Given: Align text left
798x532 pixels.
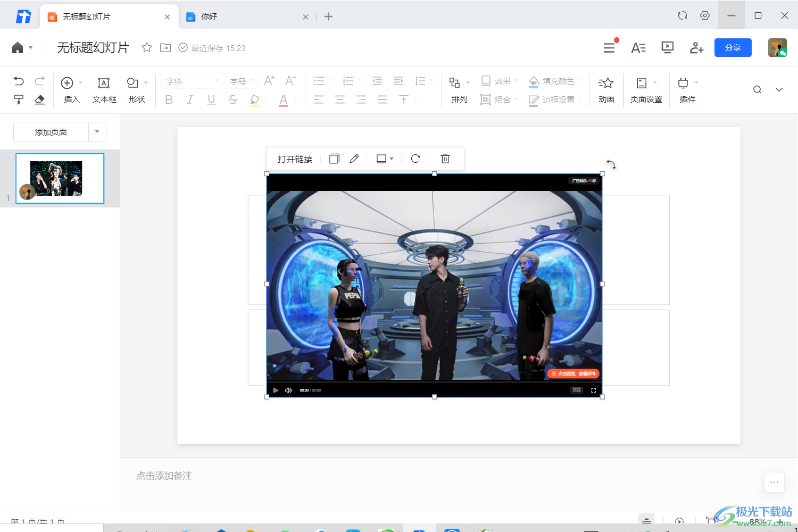Looking at the screenshot, I should pyautogui.click(x=319, y=99).
